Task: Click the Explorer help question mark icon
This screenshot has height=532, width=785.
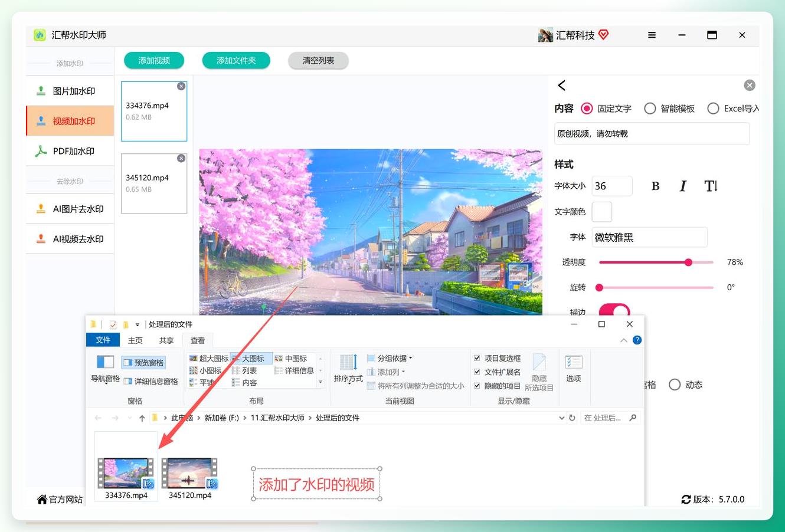Action: coord(637,340)
